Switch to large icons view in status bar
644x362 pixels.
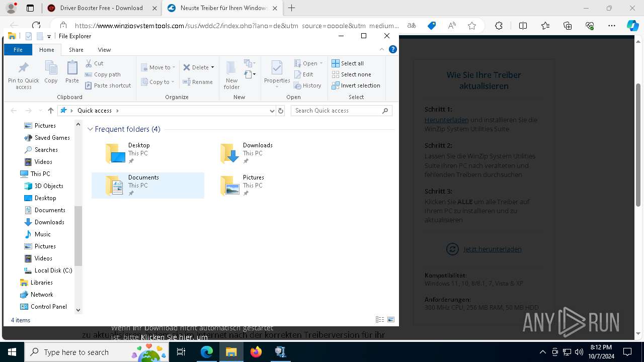click(391, 320)
